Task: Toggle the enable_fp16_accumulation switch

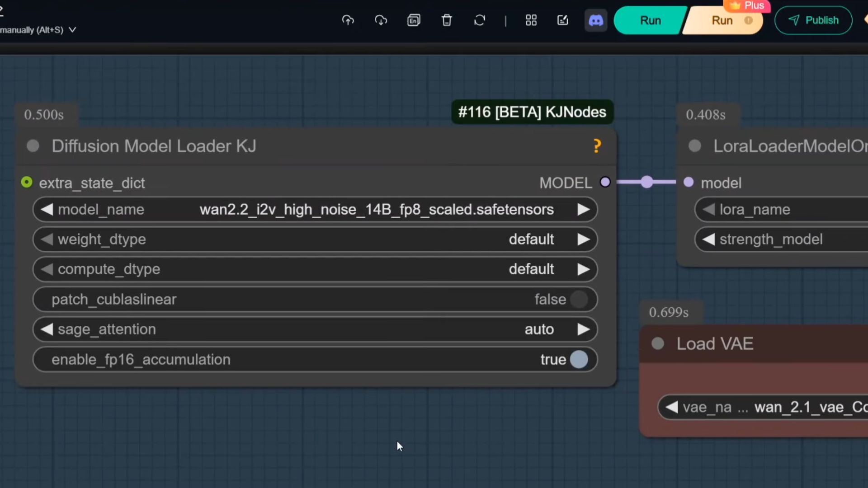Action: pos(579,359)
